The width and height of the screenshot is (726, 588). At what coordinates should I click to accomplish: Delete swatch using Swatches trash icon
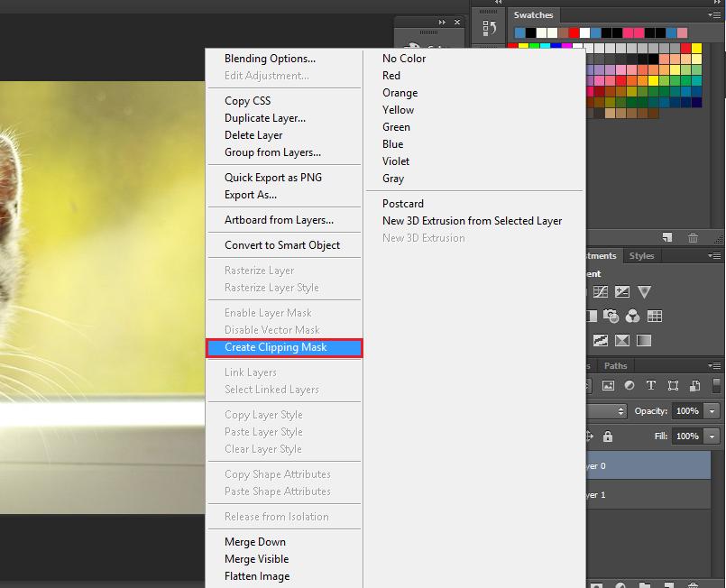click(693, 238)
